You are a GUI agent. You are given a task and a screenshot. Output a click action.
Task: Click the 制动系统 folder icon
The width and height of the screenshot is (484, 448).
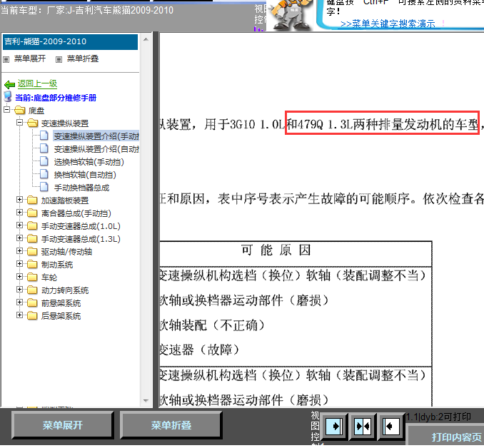[32, 265]
